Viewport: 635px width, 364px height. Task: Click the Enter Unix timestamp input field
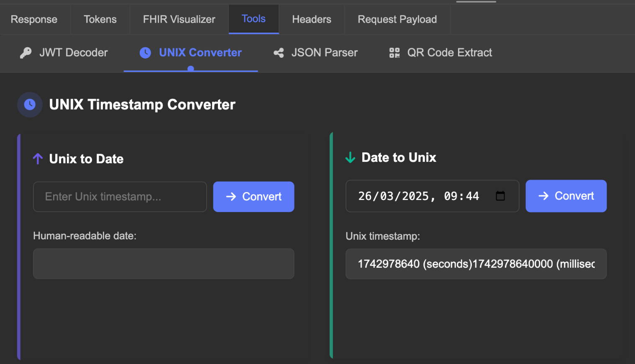point(120,197)
